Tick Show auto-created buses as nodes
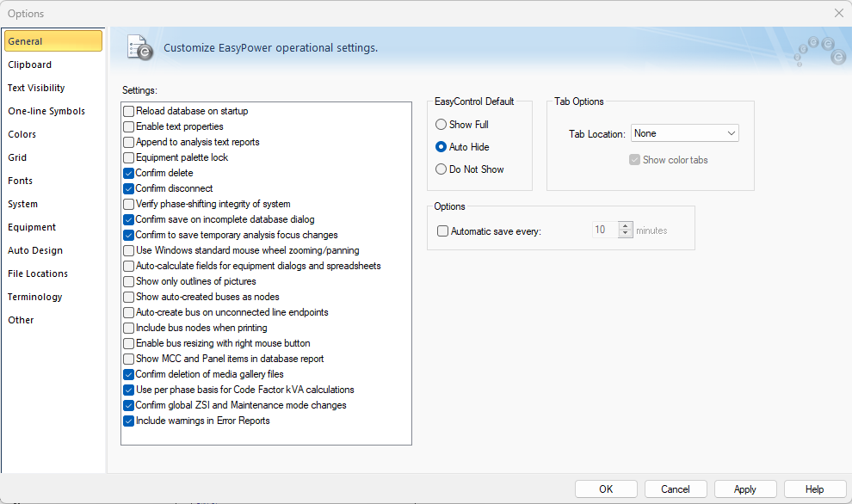This screenshot has height=504, width=852. (x=129, y=297)
